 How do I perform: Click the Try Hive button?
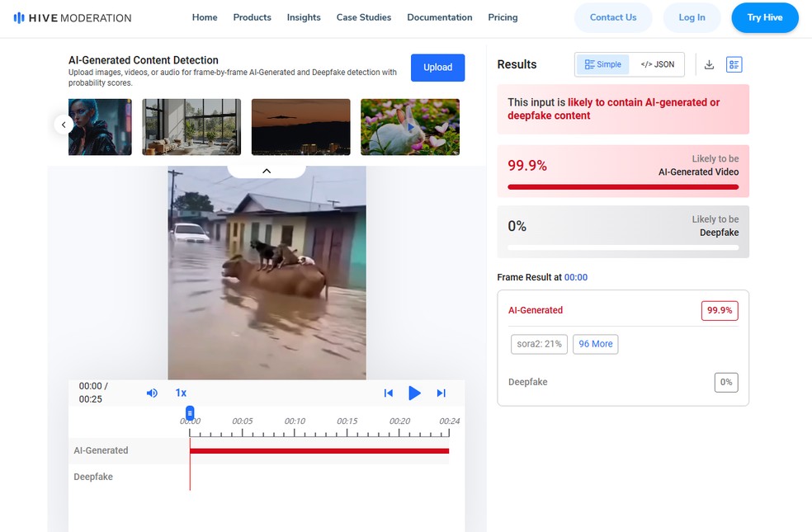click(764, 17)
